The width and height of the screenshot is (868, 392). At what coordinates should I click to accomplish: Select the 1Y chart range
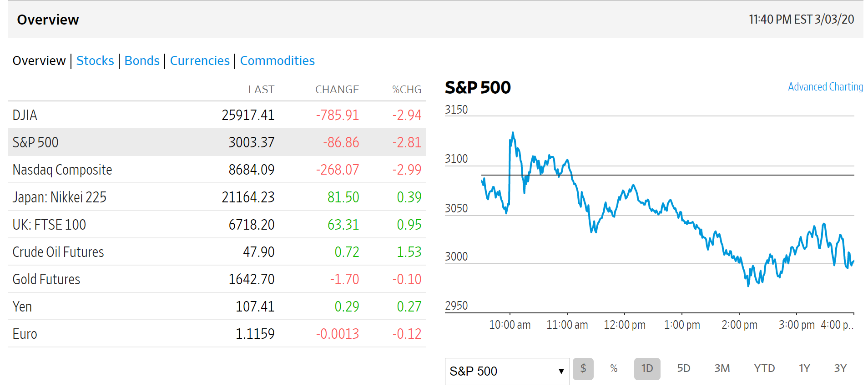(x=804, y=368)
